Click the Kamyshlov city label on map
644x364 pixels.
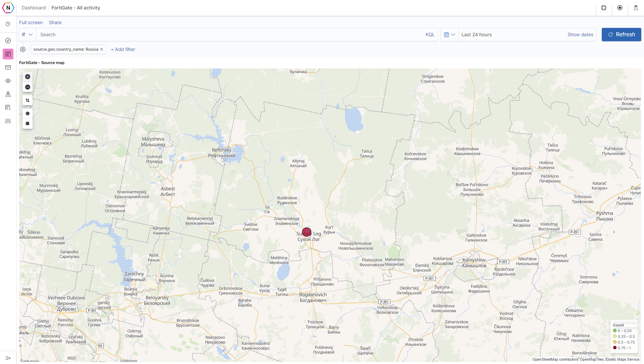click(474, 263)
